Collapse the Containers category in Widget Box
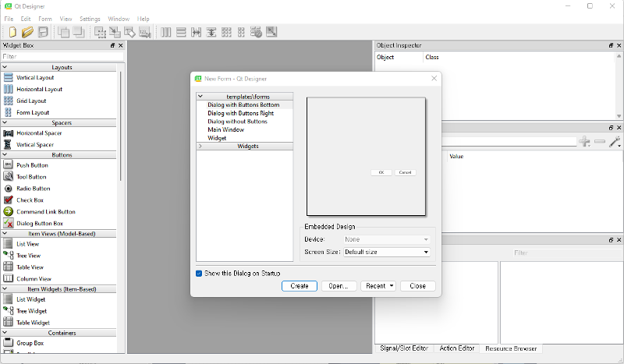This screenshot has width=624, height=364. 5,333
